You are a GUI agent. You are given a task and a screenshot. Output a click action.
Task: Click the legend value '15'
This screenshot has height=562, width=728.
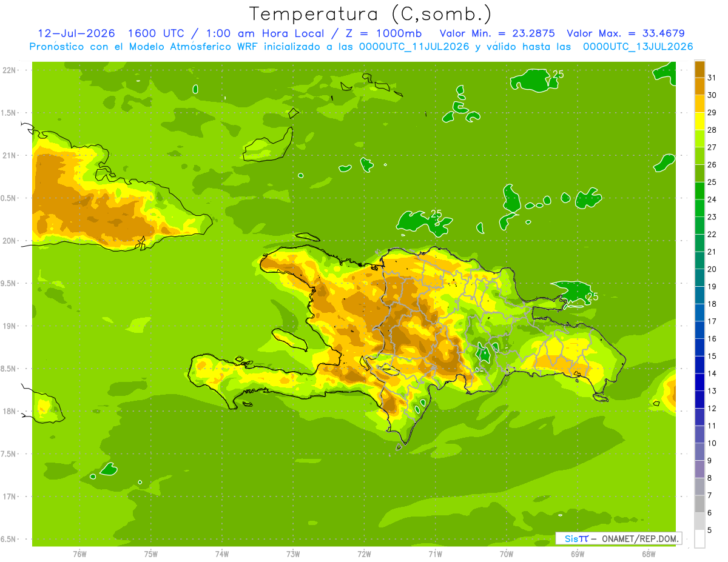pos(712,356)
